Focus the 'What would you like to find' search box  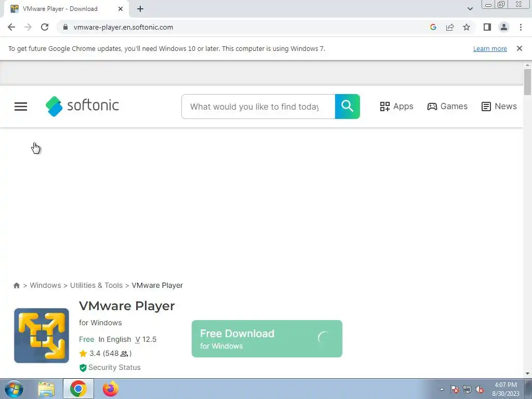click(x=258, y=107)
